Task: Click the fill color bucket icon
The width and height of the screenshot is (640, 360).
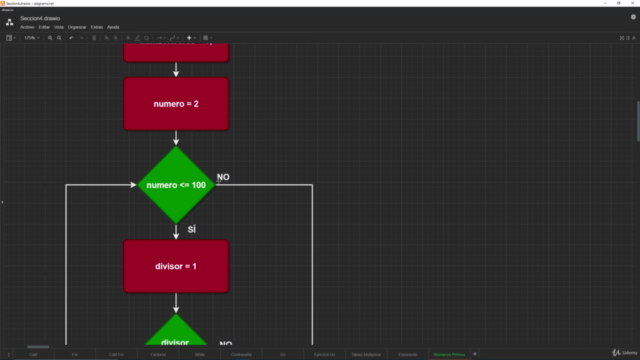Action: click(128, 38)
